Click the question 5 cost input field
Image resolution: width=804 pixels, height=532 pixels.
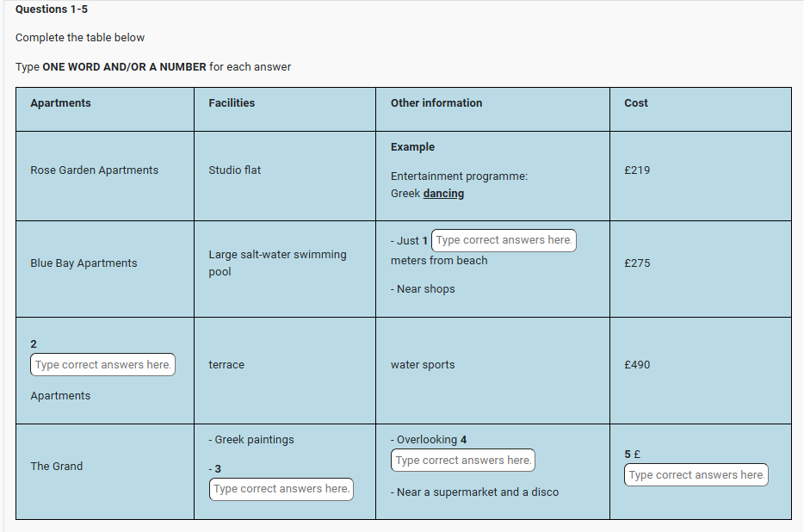pyautogui.click(x=696, y=475)
